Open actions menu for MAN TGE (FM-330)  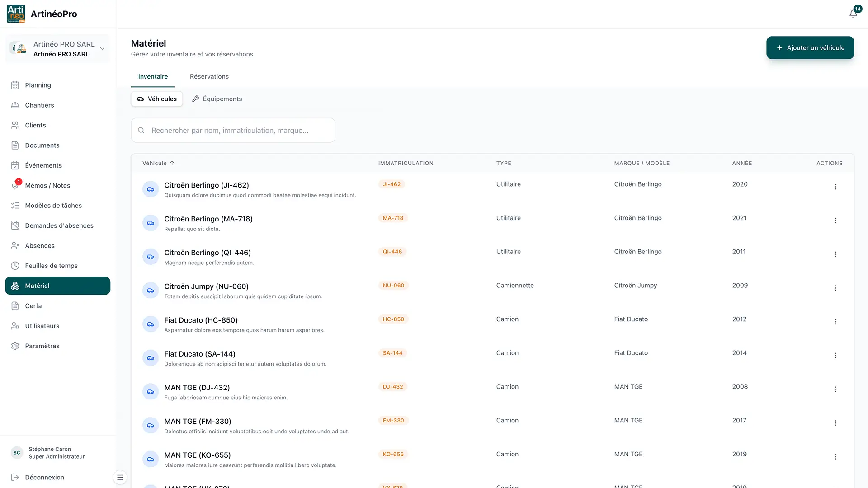tap(835, 423)
